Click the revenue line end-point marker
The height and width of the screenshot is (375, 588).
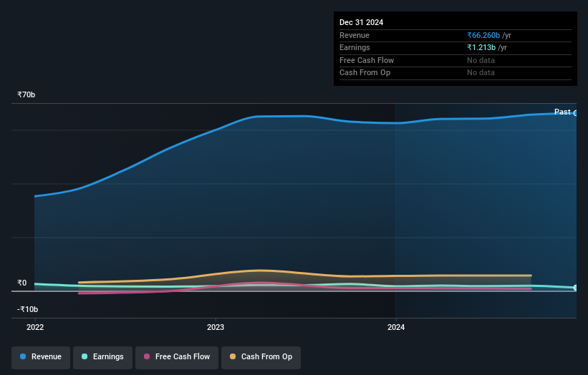click(576, 113)
